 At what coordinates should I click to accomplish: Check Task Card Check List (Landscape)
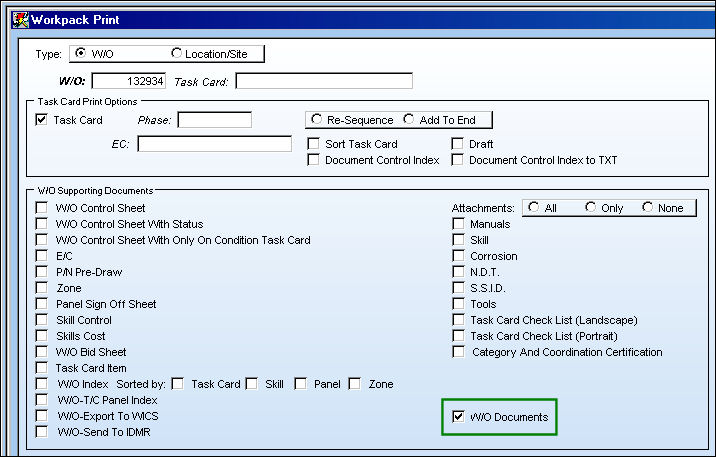(458, 320)
